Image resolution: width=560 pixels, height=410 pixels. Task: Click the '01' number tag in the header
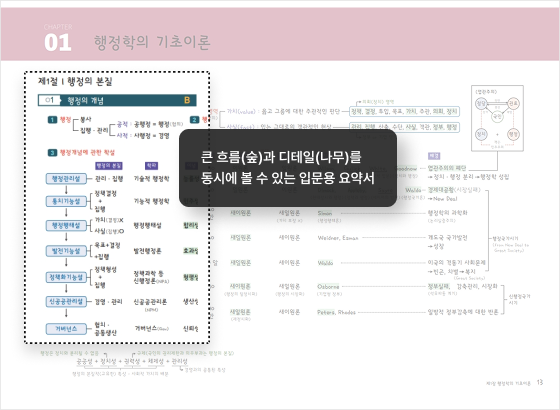pyautogui.click(x=49, y=100)
